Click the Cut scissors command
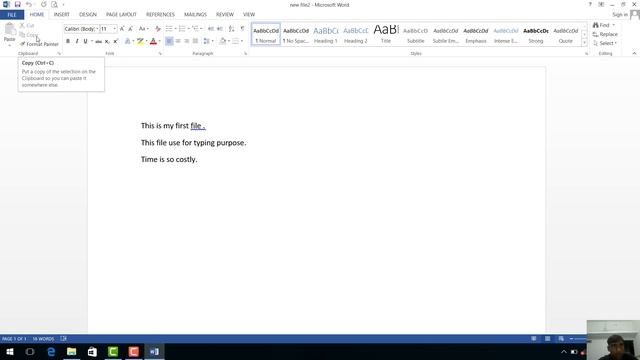Screen dimensions: 640x360 (27, 25)
